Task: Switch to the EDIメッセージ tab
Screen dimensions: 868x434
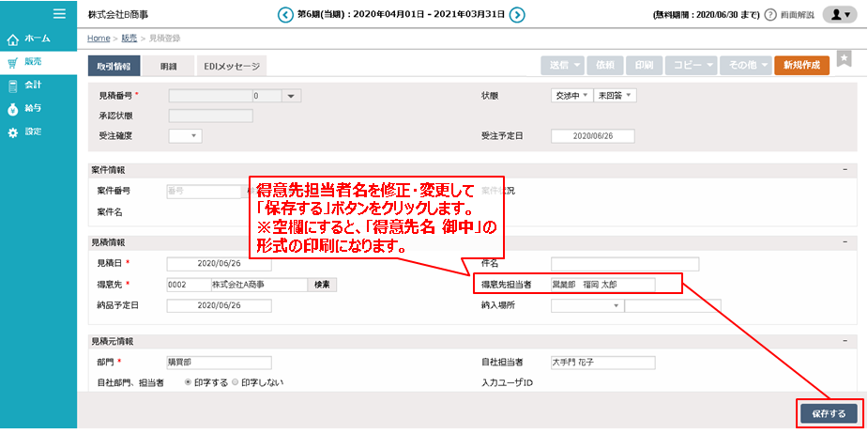Action: click(x=230, y=65)
